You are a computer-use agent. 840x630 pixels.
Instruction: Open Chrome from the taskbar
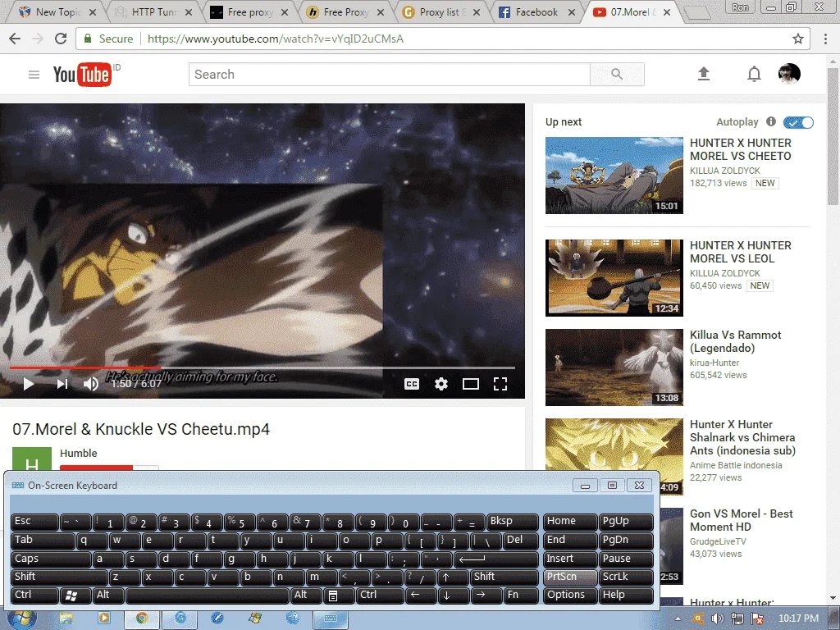tap(141, 619)
